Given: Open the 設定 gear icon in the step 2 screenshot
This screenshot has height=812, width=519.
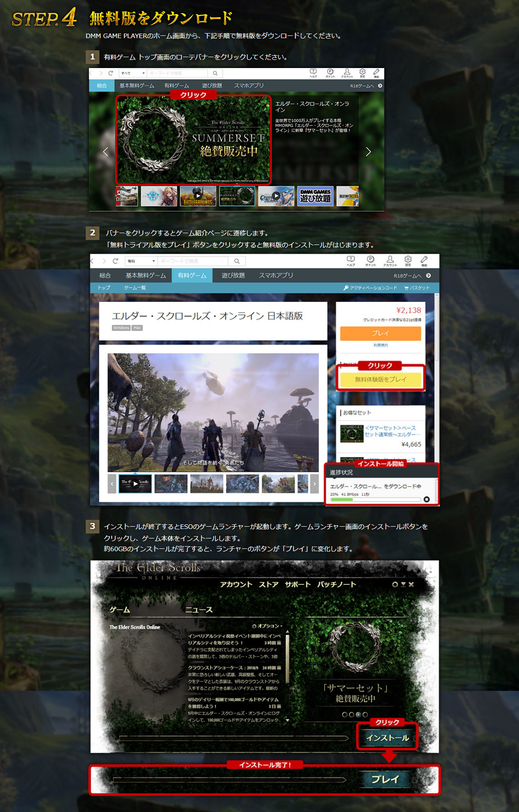Looking at the screenshot, I should pyautogui.click(x=408, y=260).
